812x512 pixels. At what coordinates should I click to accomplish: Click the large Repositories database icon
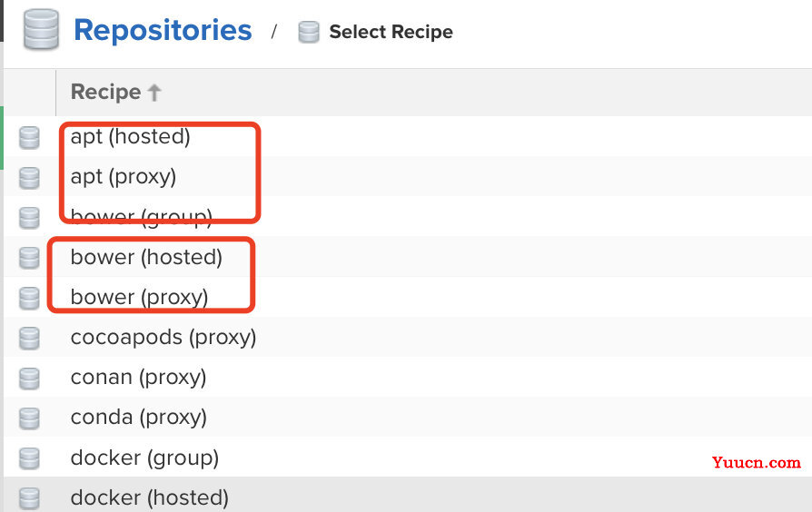pos(41,30)
